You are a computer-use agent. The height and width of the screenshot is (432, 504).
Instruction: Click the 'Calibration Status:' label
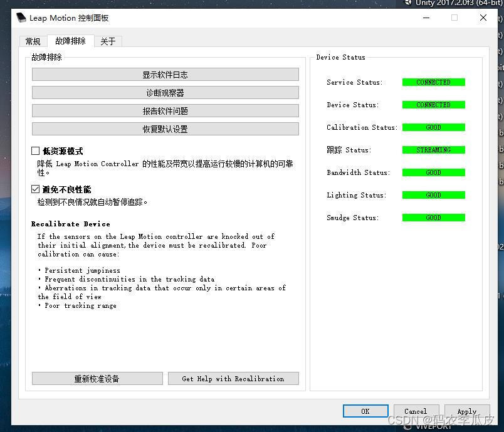(x=362, y=127)
